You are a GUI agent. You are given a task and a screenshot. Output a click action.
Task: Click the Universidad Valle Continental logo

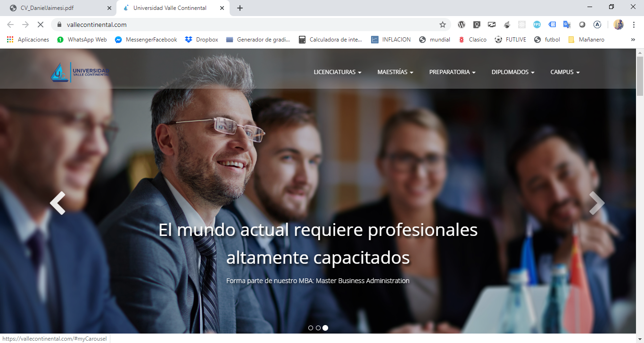coord(80,72)
